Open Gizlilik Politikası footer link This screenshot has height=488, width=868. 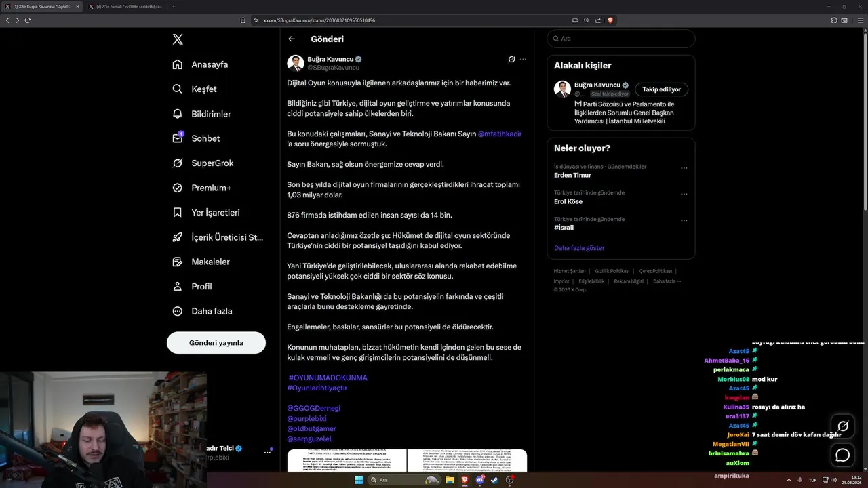(x=613, y=271)
